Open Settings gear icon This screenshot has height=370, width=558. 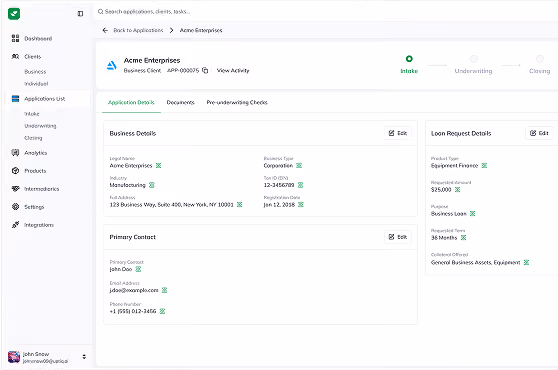15,207
